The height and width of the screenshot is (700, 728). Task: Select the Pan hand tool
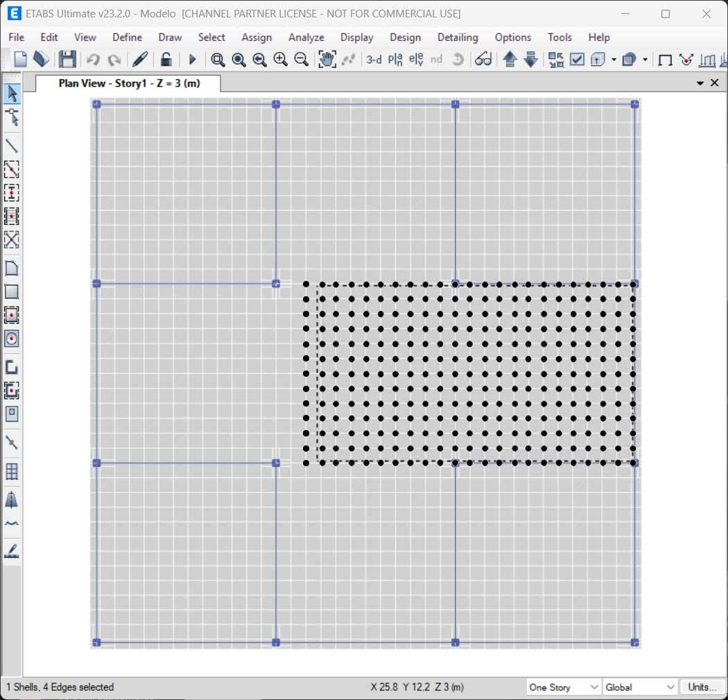327,60
